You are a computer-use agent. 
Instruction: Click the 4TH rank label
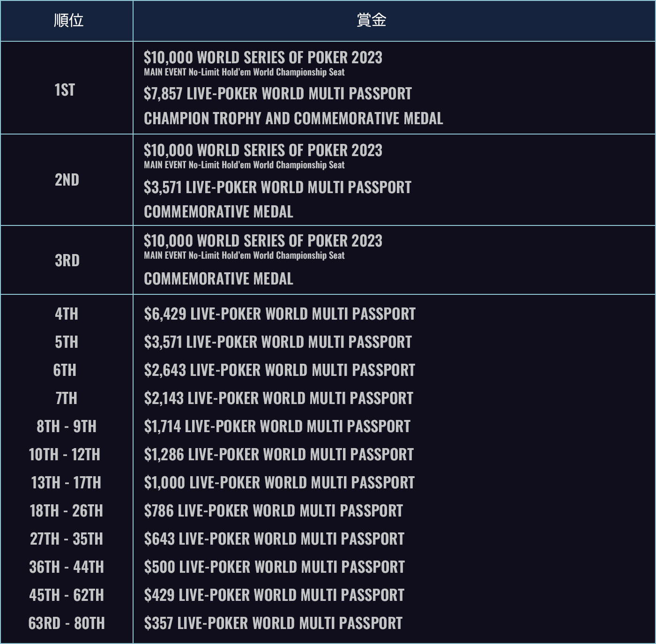(x=67, y=314)
